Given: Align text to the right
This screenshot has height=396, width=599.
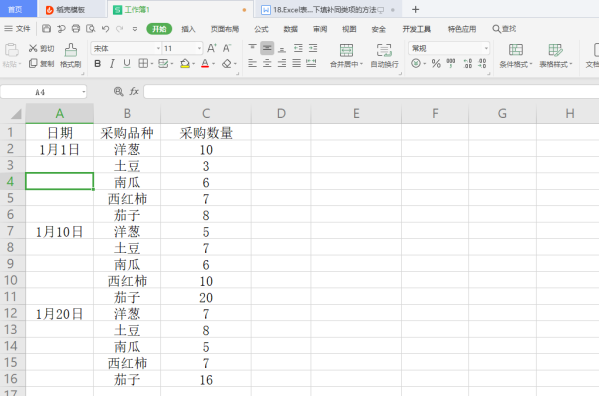Looking at the screenshot, I should tap(282, 63).
